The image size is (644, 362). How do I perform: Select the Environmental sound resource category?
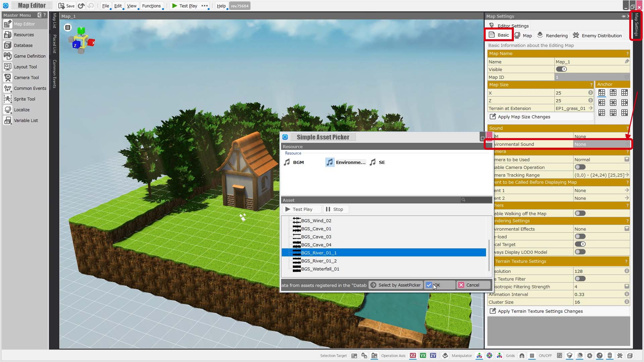coord(345,162)
